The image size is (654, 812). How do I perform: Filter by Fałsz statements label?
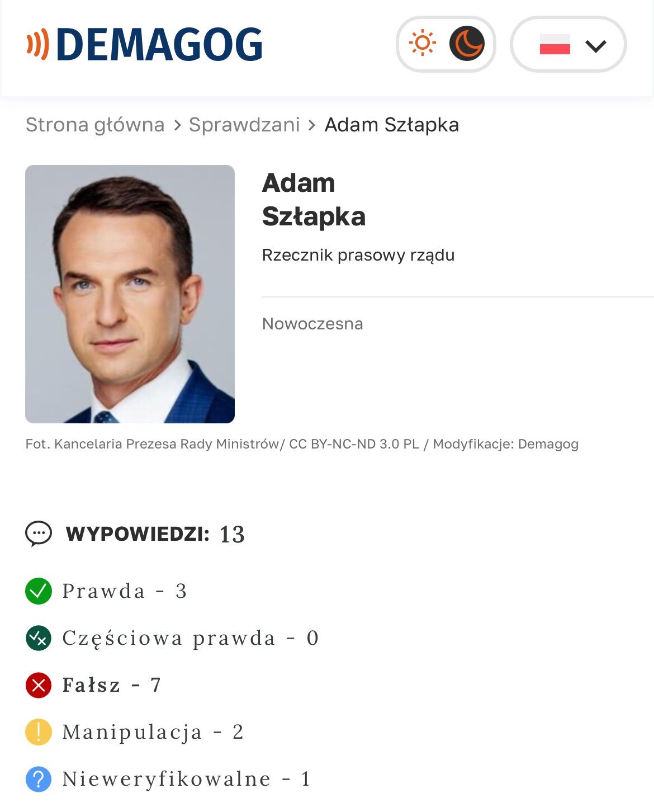coord(112,685)
